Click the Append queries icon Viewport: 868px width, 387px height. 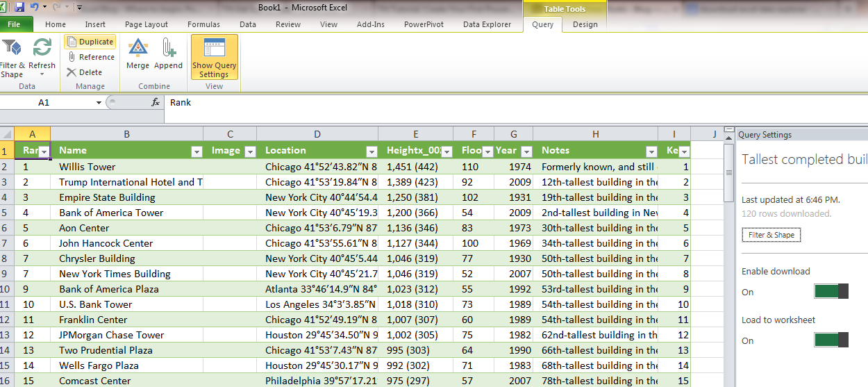coord(168,48)
